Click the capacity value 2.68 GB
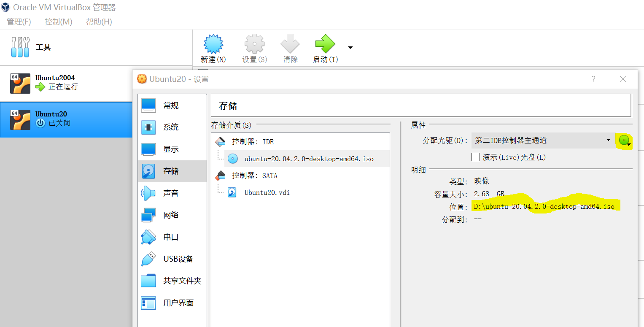Screen dimensions: 644x327 [489, 194]
